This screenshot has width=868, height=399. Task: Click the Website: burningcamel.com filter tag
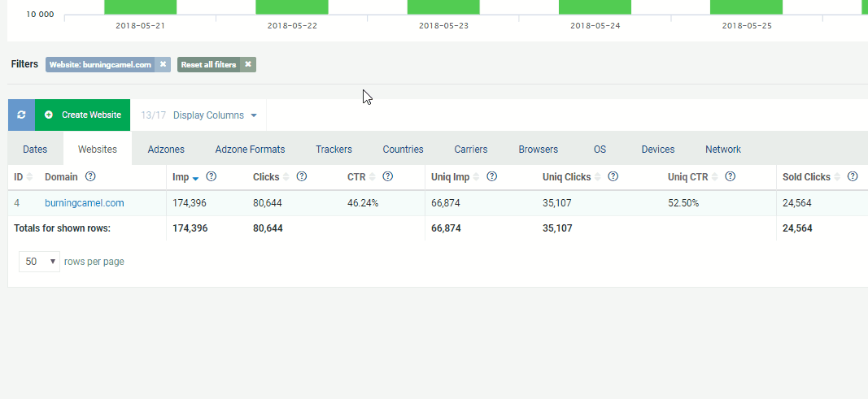pos(100,65)
